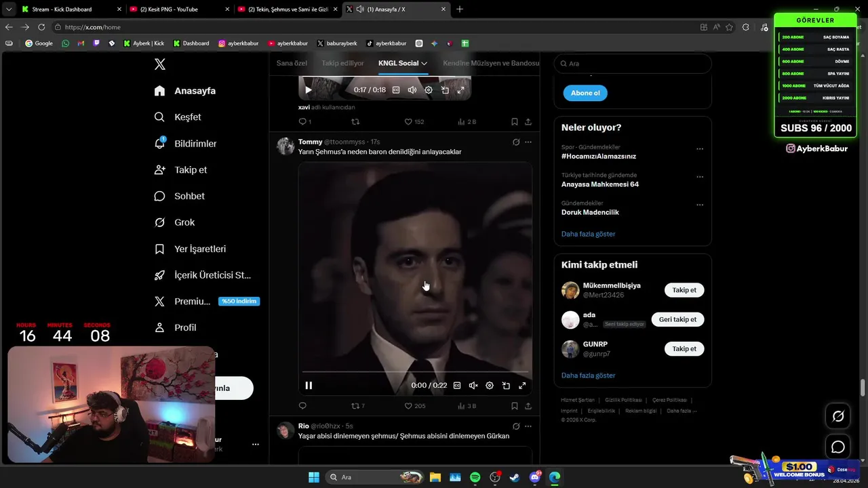Bookmark Tommy's post
Image resolution: width=868 pixels, height=488 pixels.
(514, 406)
